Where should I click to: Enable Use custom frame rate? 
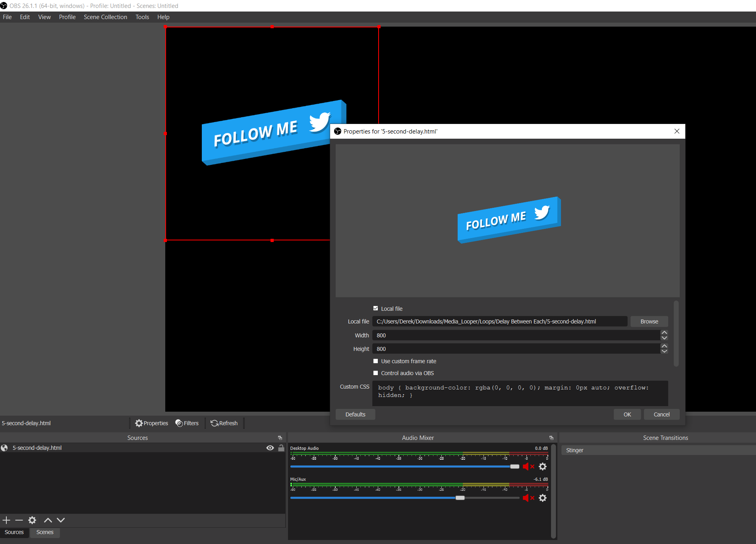376,361
